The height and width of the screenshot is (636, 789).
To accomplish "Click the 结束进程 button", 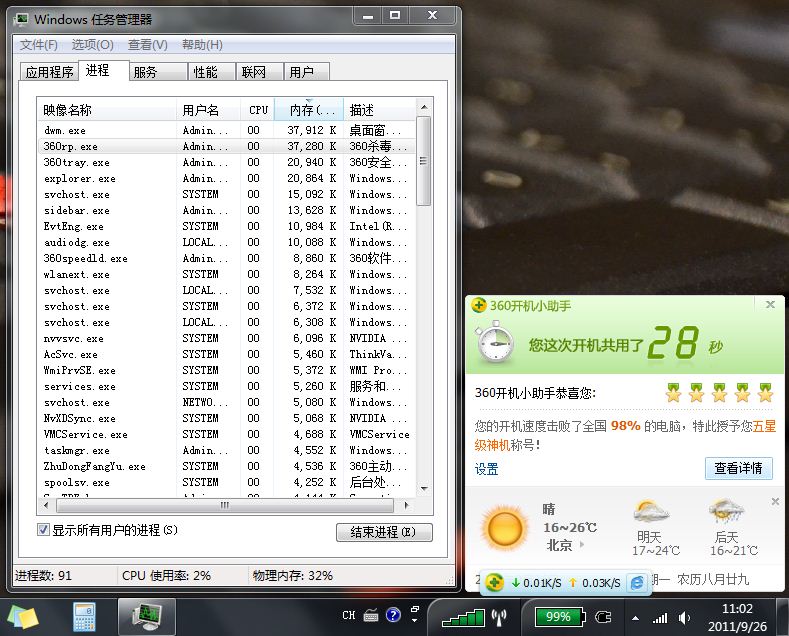I will coord(383,531).
